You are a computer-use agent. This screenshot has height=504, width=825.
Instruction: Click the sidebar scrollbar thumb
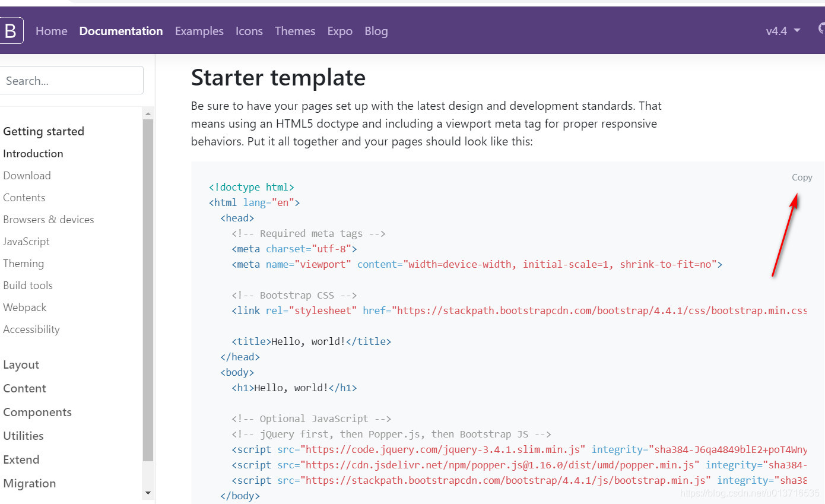(148, 290)
